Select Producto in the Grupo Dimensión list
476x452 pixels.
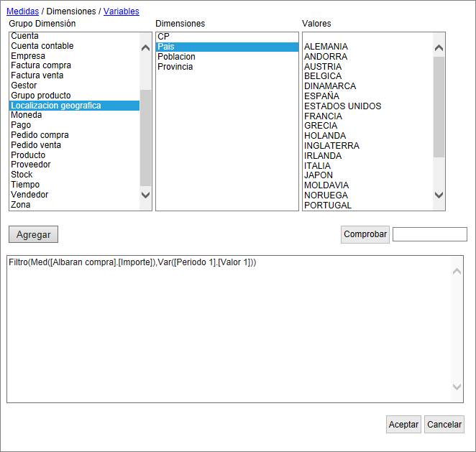[x=28, y=155]
